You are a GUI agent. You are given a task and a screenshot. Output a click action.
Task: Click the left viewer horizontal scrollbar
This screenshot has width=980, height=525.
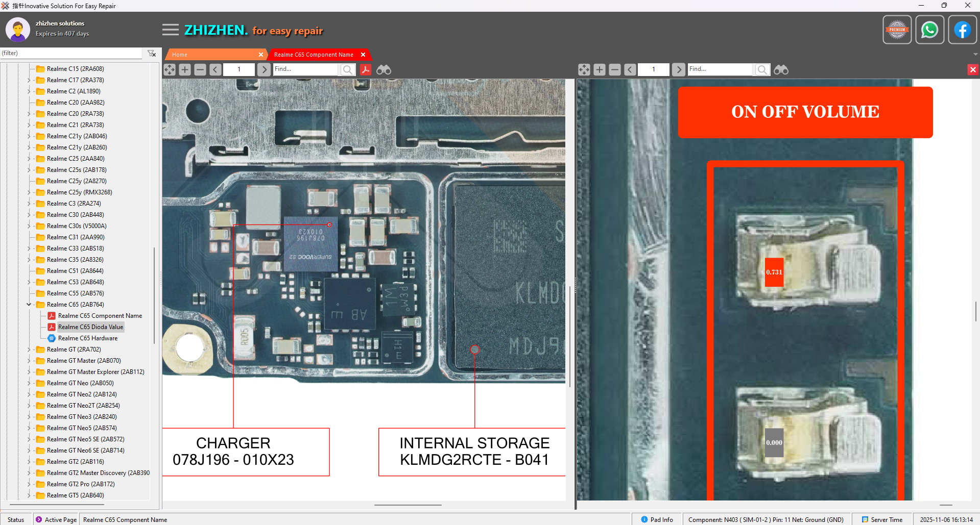click(x=408, y=505)
